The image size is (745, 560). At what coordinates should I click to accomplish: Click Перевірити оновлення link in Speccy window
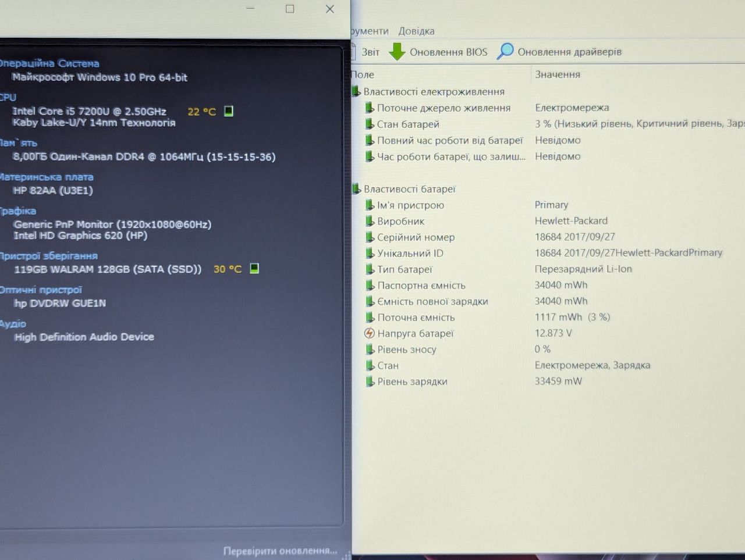[x=280, y=550]
